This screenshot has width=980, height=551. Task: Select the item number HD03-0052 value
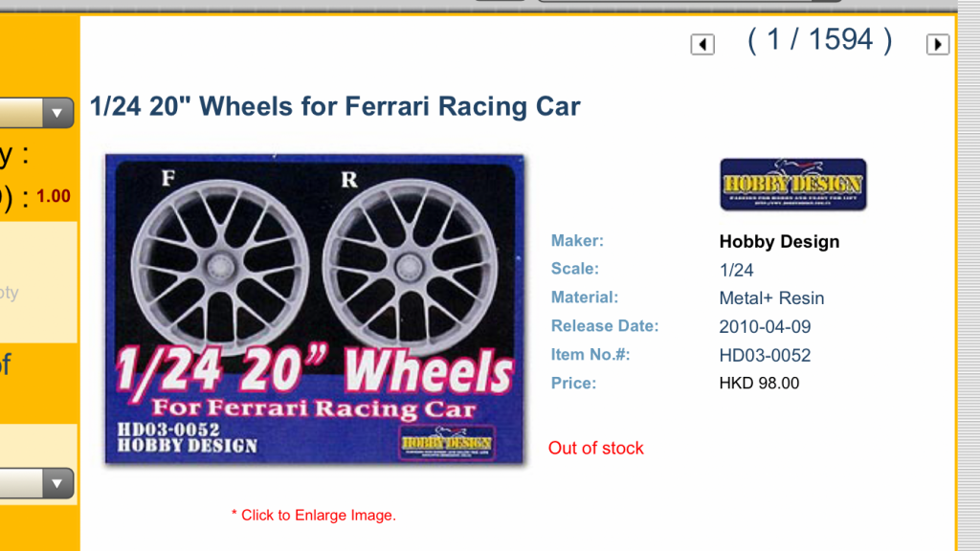click(x=765, y=356)
